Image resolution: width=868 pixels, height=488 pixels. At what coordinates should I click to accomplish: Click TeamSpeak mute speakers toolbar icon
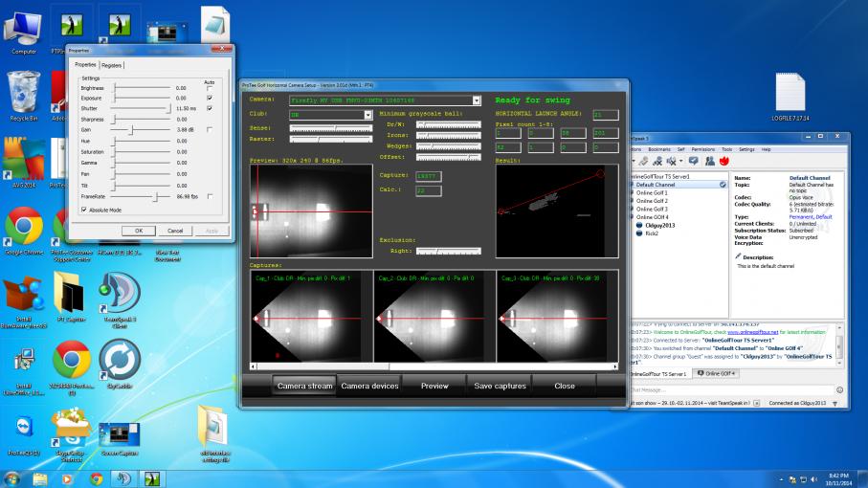[x=671, y=161]
